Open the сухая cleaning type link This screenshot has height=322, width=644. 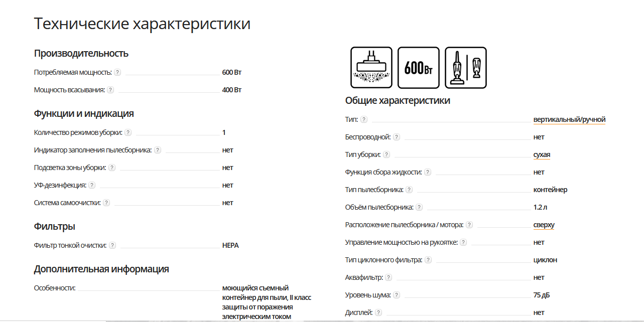(x=542, y=154)
